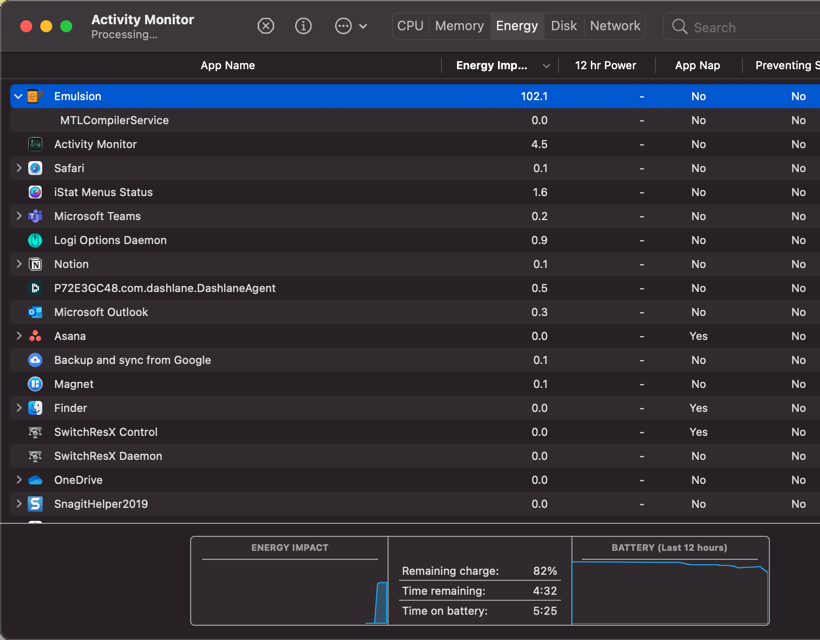Image resolution: width=820 pixels, height=640 pixels.
Task: Open the ellipsis action menu dropdown
Action: pyautogui.click(x=351, y=26)
